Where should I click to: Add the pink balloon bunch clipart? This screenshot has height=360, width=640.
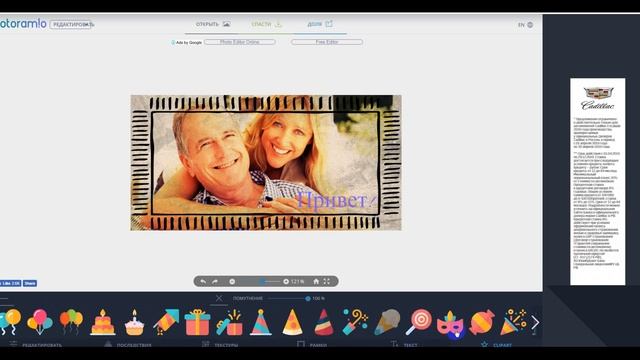tap(40, 322)
